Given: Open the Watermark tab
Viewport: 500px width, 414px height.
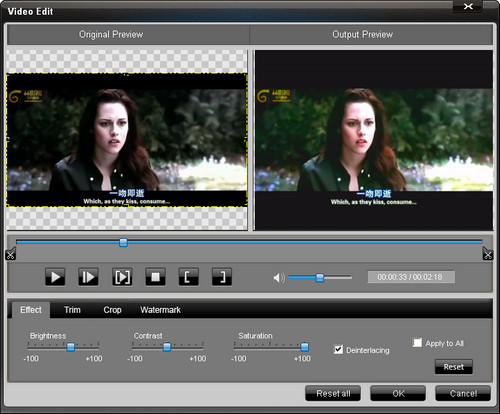Looking at the screenshot, I should click(160, 310).
